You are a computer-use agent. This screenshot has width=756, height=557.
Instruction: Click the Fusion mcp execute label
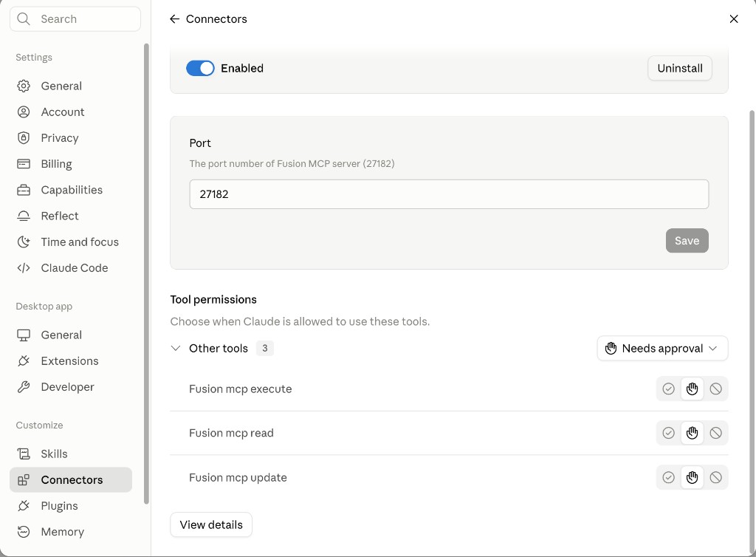240,389
